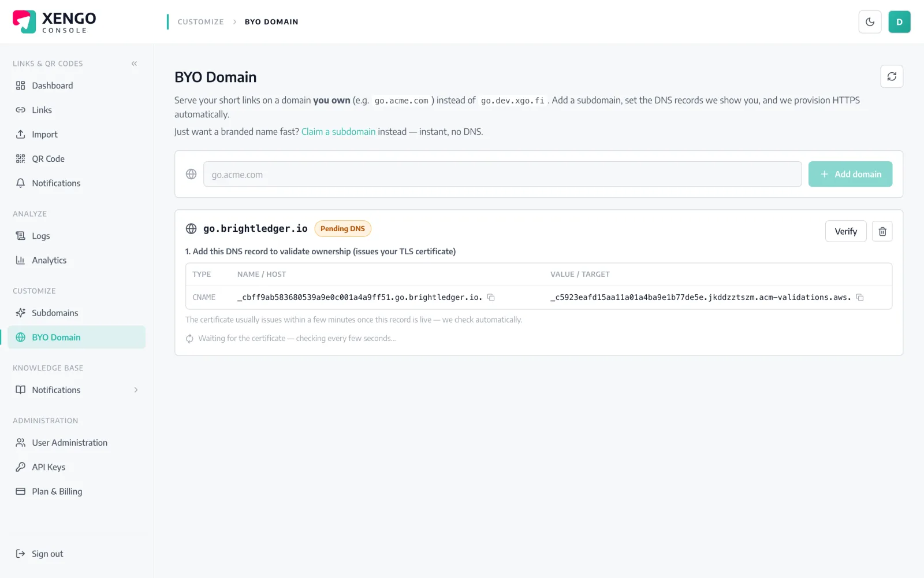
Task: Click the VALUE / TARGET column header
Action: 580,275
